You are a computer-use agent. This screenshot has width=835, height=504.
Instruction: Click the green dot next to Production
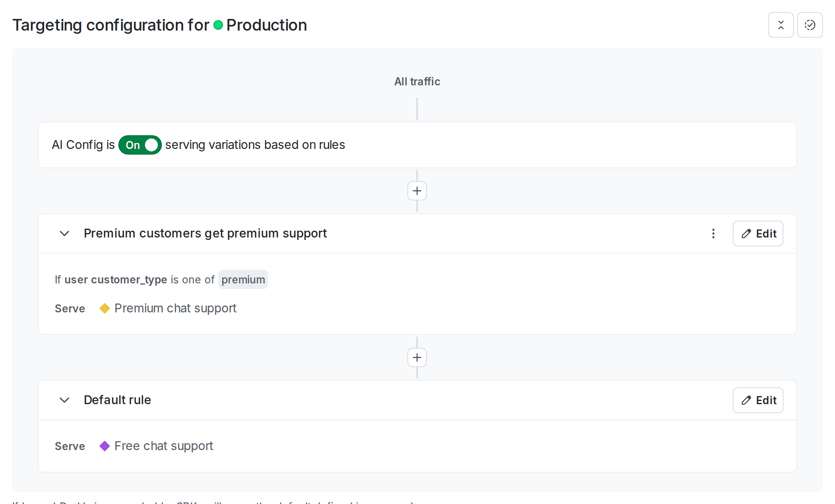pos(219,25)
